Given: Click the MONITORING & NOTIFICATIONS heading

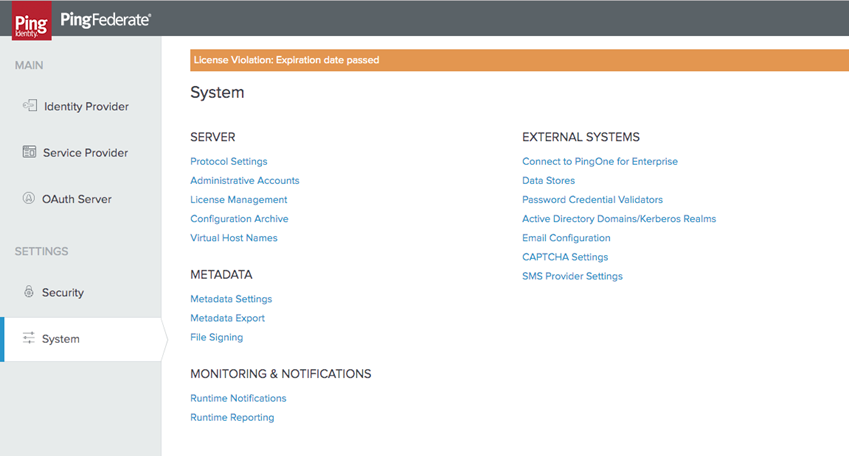Looking at the screenshot, I should pyautogui.click(x=280, y=374).
